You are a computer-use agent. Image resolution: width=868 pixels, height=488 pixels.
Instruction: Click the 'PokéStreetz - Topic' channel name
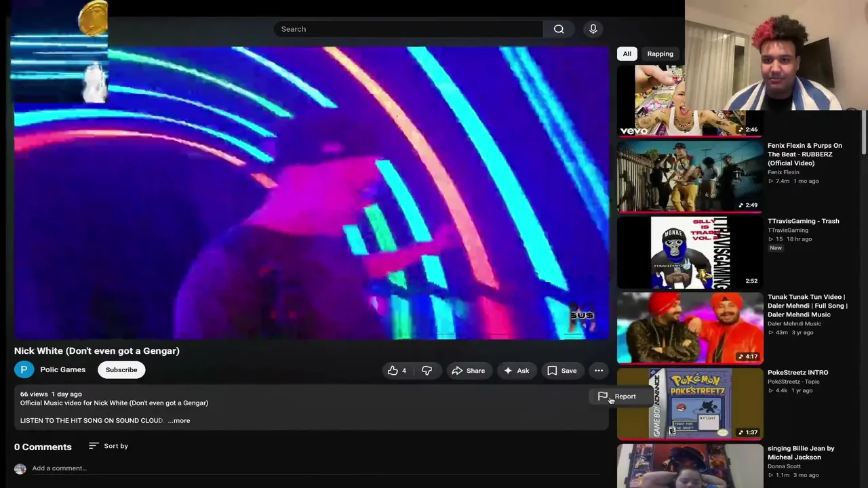pos(793,382)
